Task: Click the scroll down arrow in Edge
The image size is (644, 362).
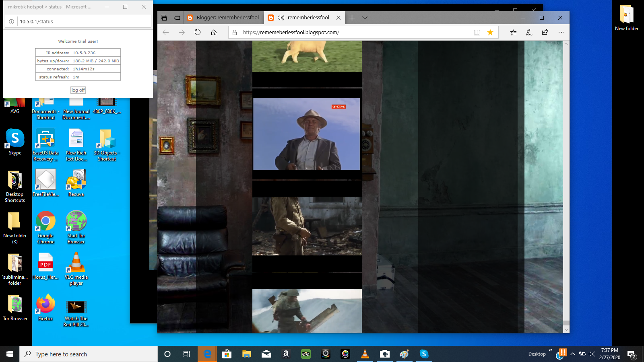Action: click(566, 329)
